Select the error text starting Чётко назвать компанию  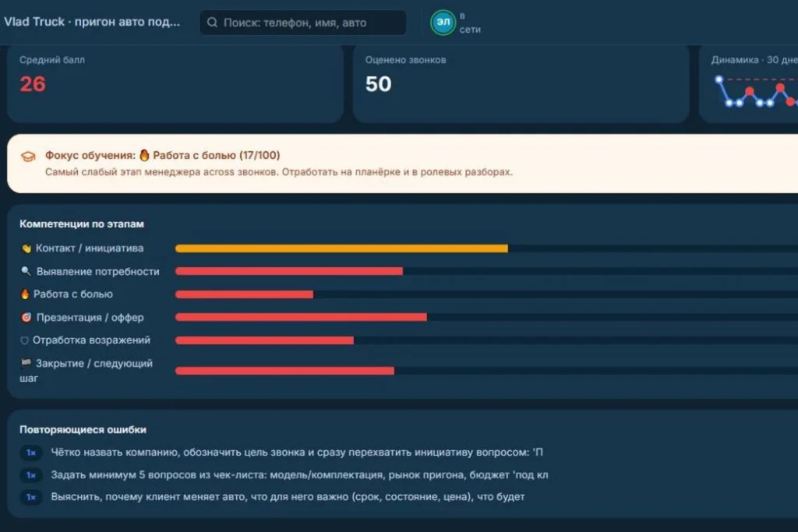297,452
